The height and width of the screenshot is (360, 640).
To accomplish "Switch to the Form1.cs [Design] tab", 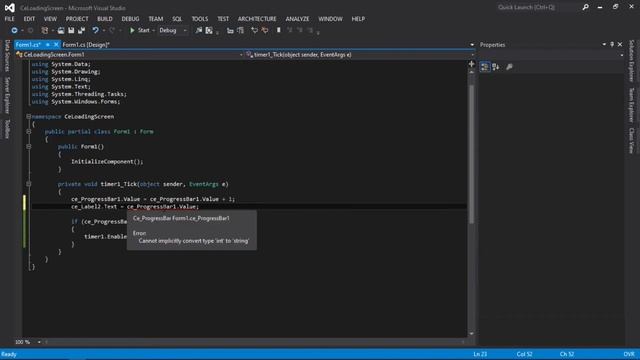I will point(86,44).
